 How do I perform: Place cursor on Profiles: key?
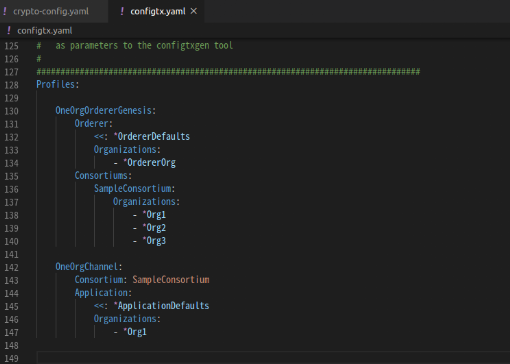click(x=58, y=85)
